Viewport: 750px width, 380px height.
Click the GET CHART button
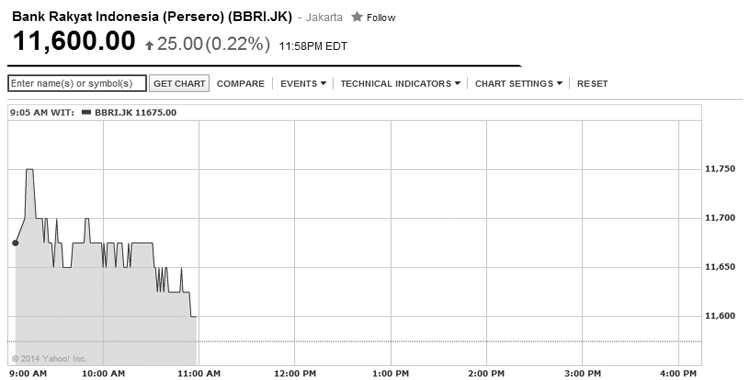click(x=179, y=83)
